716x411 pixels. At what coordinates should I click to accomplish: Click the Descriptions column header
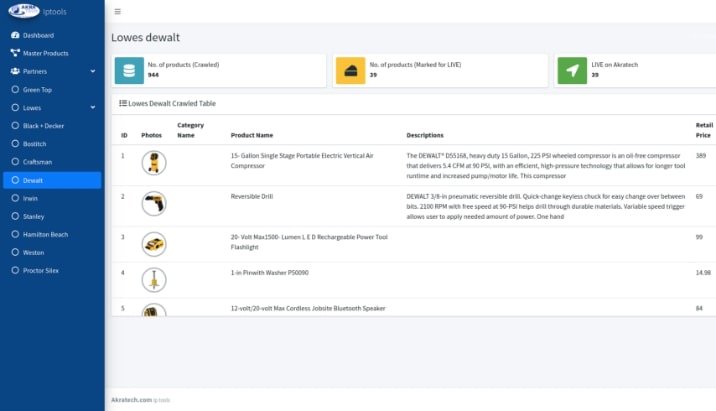[x=425, y=135]
